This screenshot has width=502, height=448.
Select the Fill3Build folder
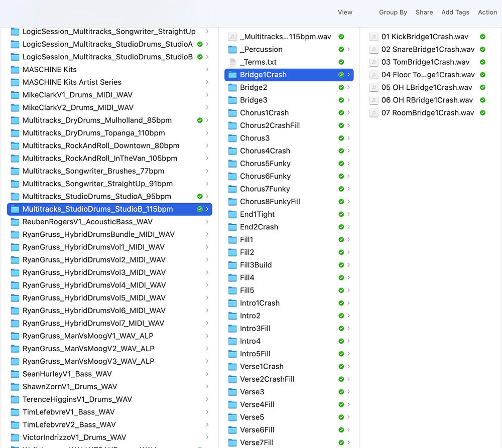(x=256, y=265)
